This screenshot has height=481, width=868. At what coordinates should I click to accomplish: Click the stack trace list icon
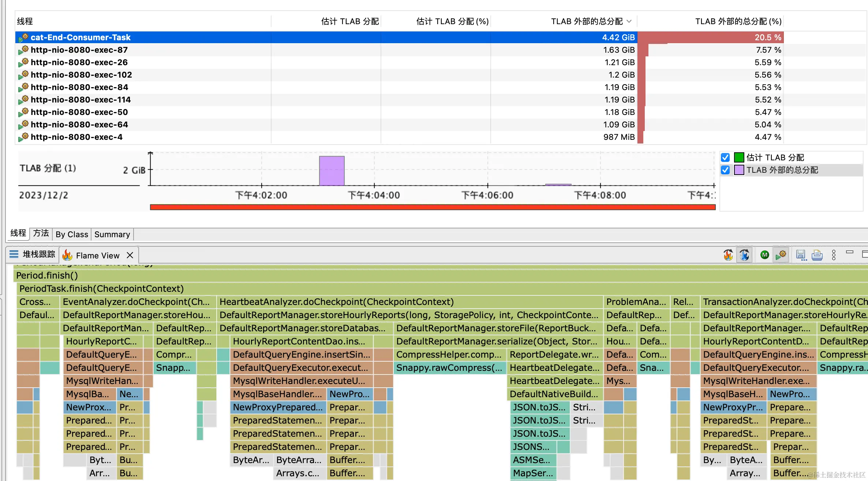click(14, 254)
